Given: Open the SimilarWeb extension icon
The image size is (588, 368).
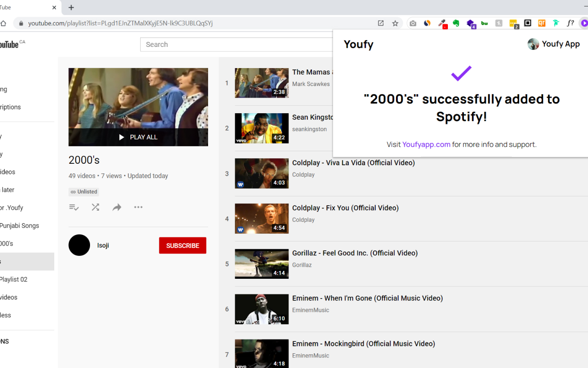Looking at the screenshot, I should point(427,23).
